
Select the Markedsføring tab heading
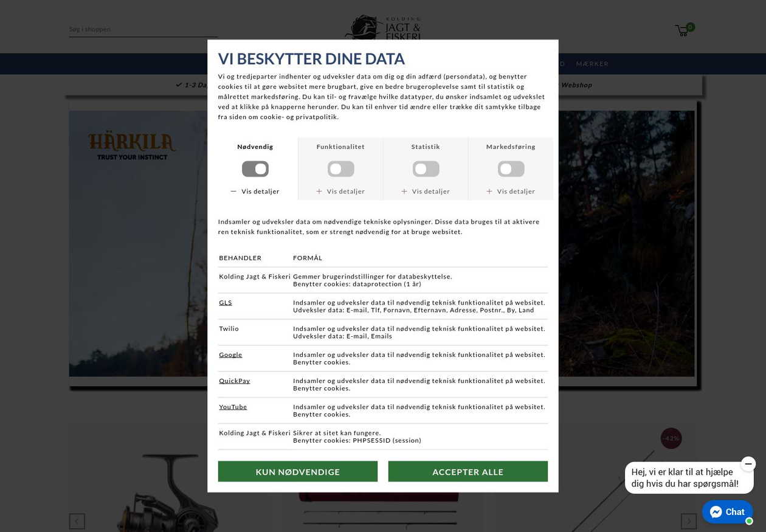pos(511,147)
